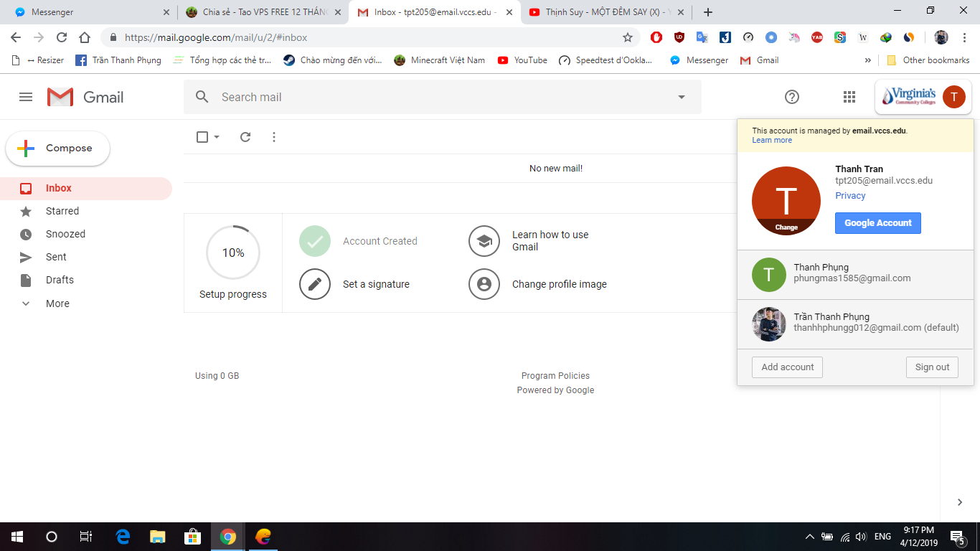The height and width of the screenshot is (551, 980).
Task: Open the Inbox folder
Action: pyautogui.click(x=86, y=189)
